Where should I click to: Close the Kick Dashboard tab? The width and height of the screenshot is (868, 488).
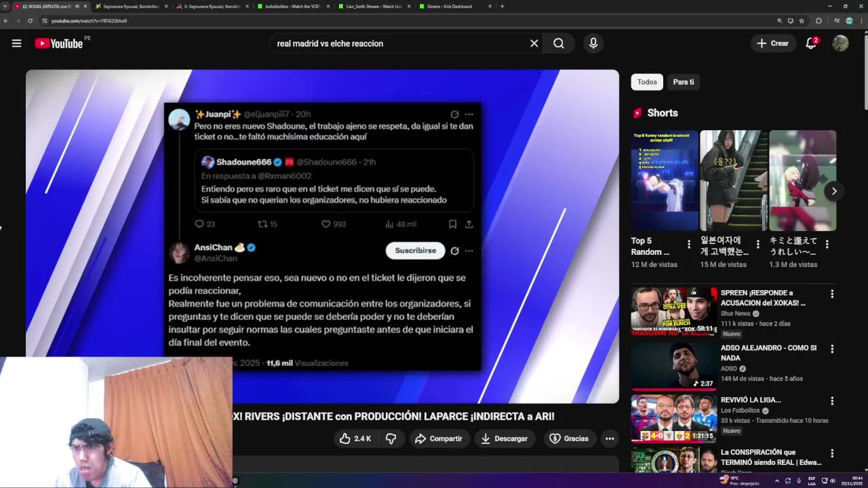[x=490, y=6]
